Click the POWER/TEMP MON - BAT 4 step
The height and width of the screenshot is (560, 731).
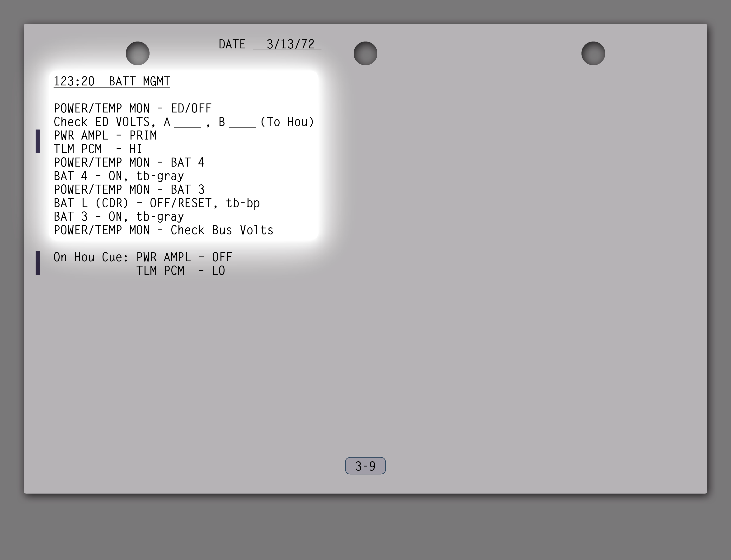pos(129,162)
